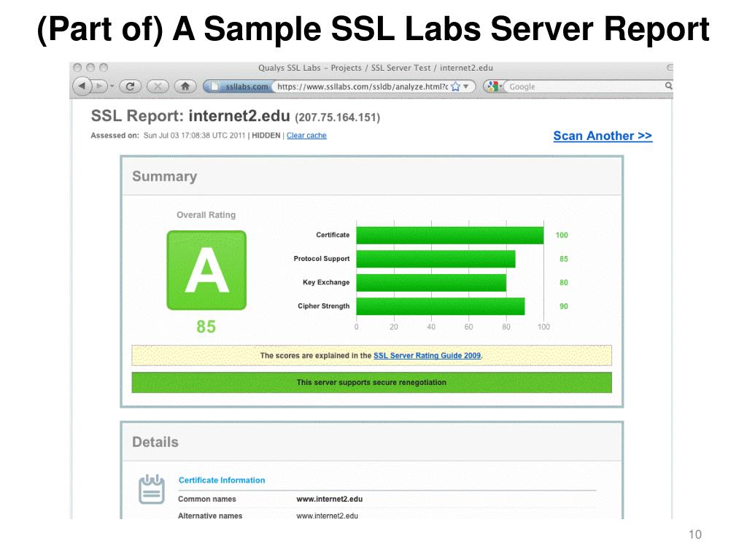Click the Overall Rating label
The height and width of the screenshot is (560, 747).
(206, 215)
